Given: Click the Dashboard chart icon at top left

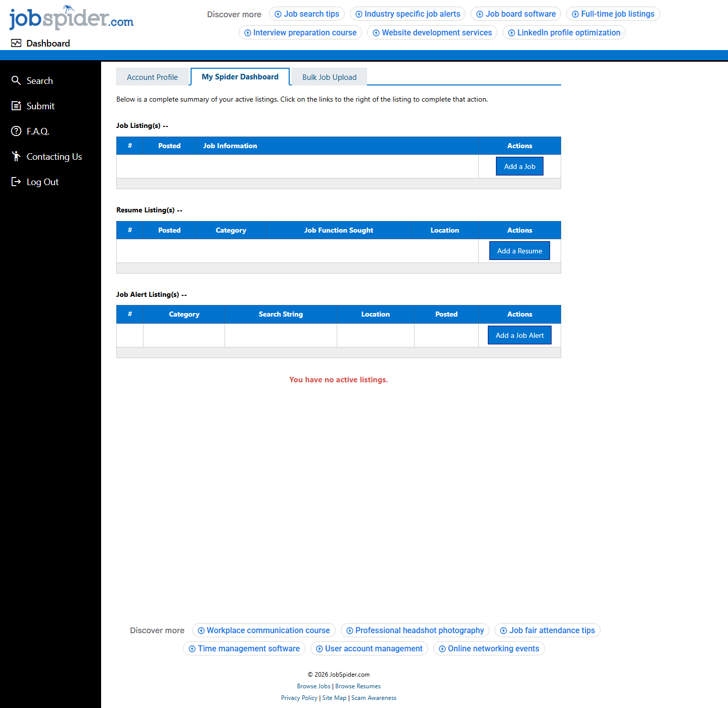Looking at the screenshot, I should 17,43.
